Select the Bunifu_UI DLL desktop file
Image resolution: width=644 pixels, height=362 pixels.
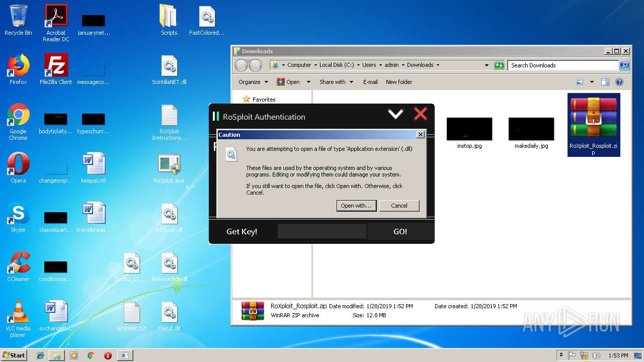(x=131, y=266)
